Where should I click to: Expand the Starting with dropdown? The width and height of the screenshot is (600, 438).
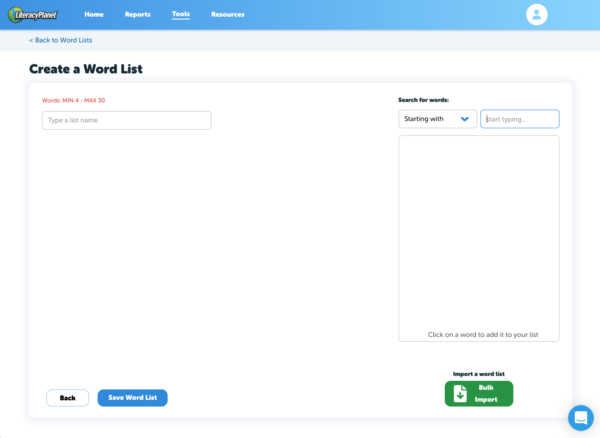pos(437,119)
